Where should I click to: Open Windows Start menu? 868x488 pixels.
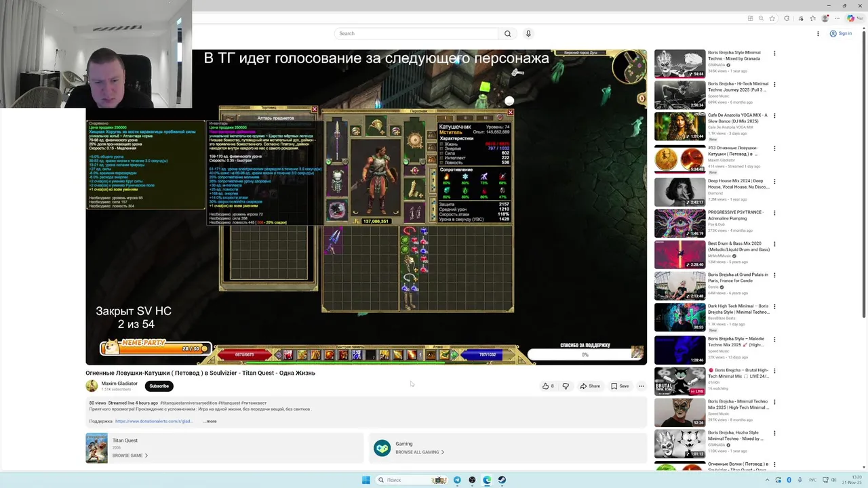pos(366,480)
